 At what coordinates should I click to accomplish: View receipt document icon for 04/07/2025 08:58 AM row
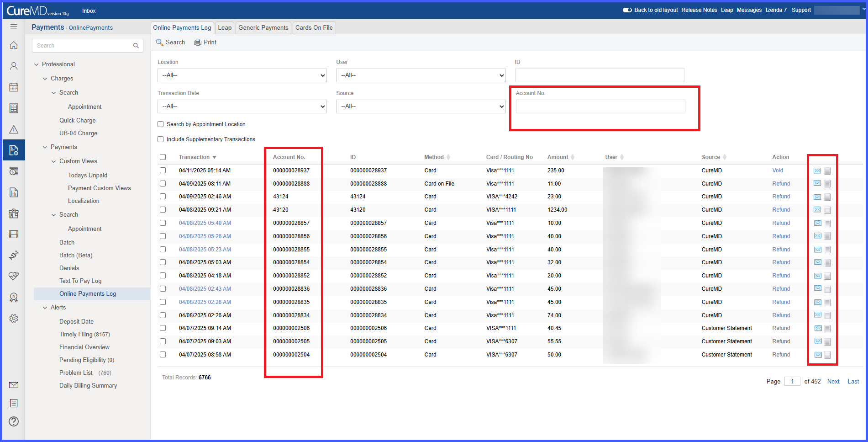click(x=827, y=355)
